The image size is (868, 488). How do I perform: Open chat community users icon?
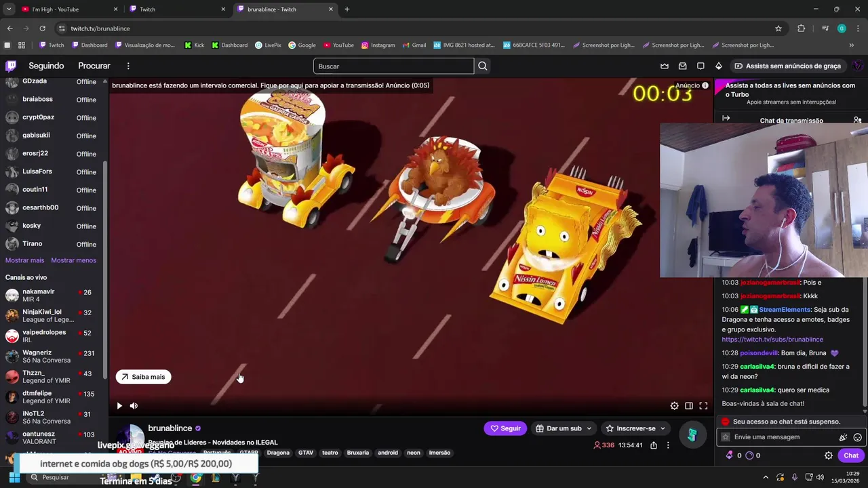[x=857, y=120]
